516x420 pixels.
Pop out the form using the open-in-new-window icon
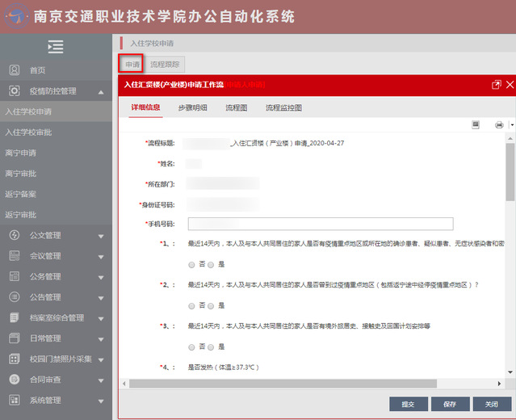coord(495,85)
